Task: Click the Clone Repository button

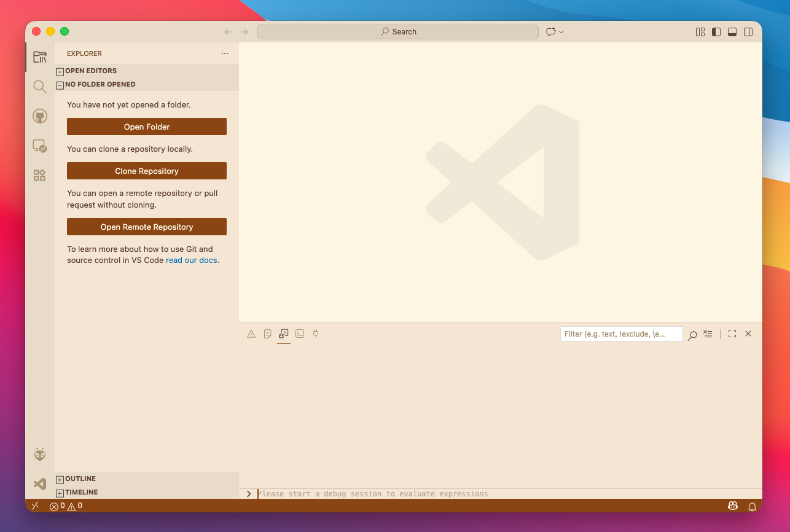Action: pyautogui.click(x=146, y=171)
